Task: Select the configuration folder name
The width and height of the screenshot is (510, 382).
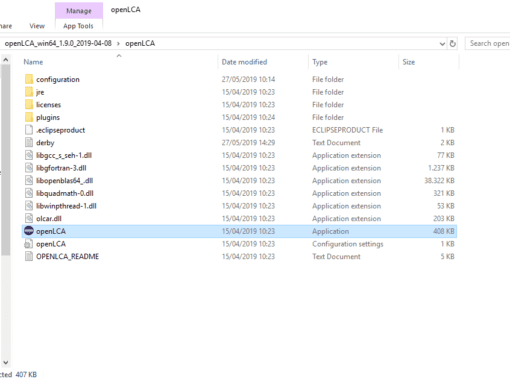Action: pos(58,79)
